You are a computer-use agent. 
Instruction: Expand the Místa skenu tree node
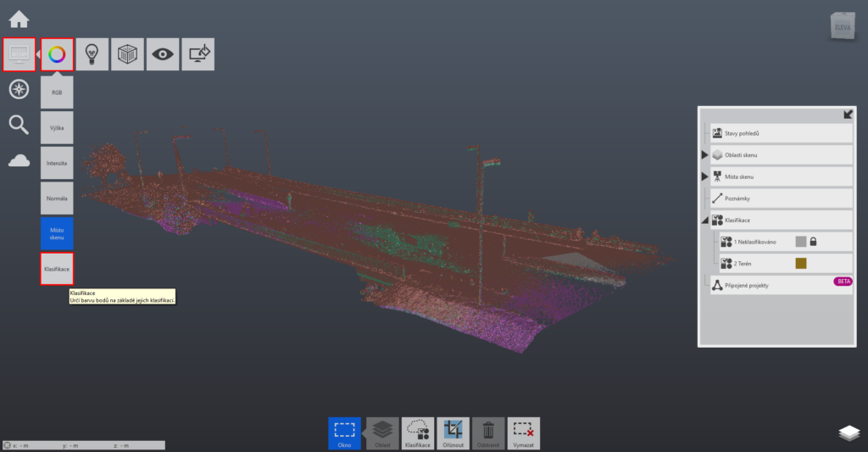[x=704, y=176]
